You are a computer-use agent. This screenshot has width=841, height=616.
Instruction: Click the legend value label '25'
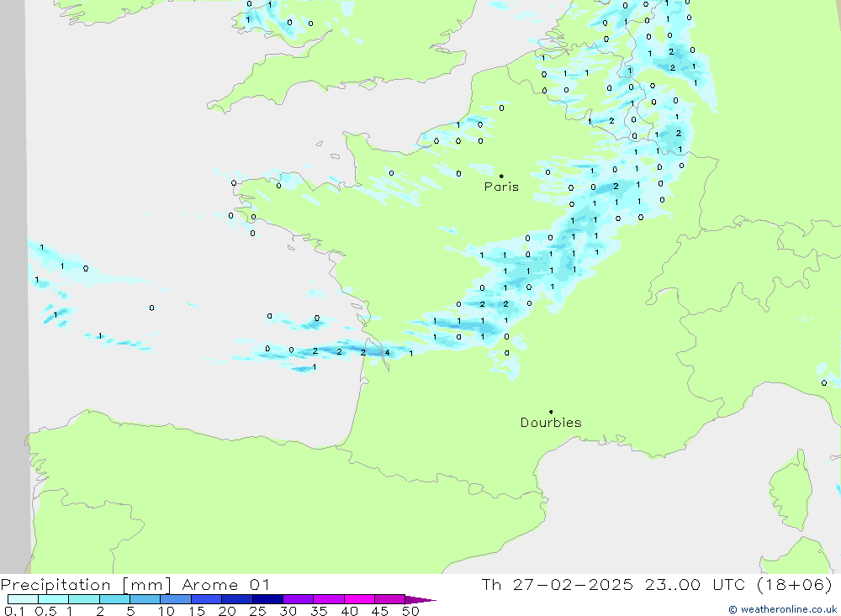pos(257,611)
